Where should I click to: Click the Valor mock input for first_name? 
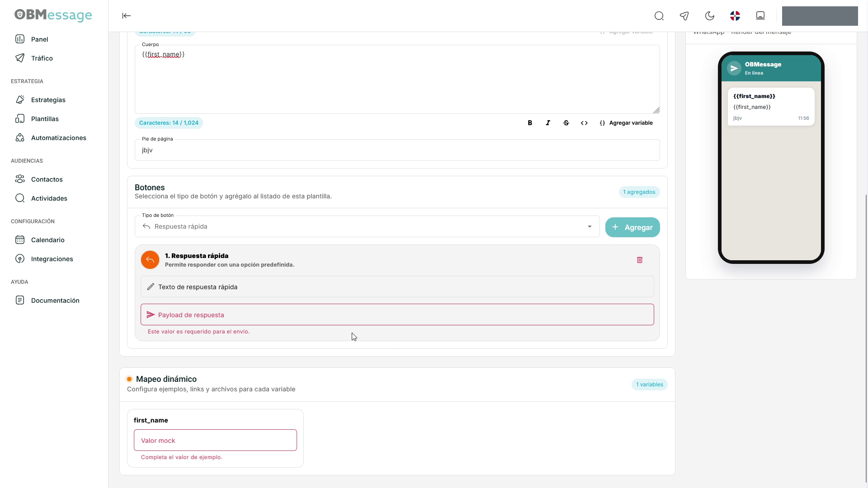point(215,441)
